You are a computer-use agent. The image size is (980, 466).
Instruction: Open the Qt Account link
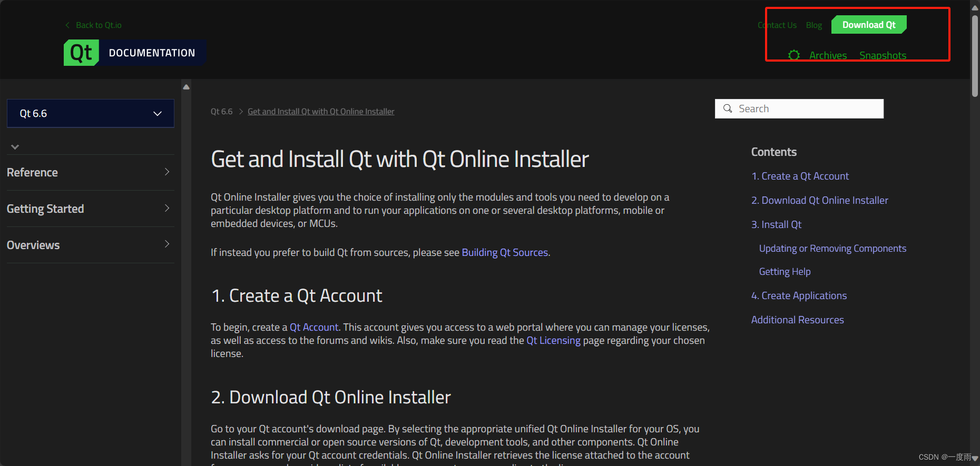(314, 328)
